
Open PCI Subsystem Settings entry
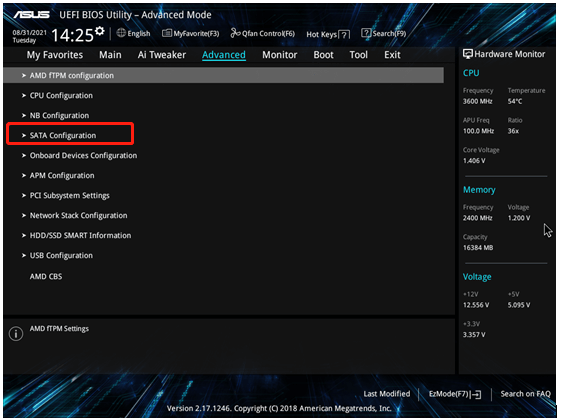(70, 196)
